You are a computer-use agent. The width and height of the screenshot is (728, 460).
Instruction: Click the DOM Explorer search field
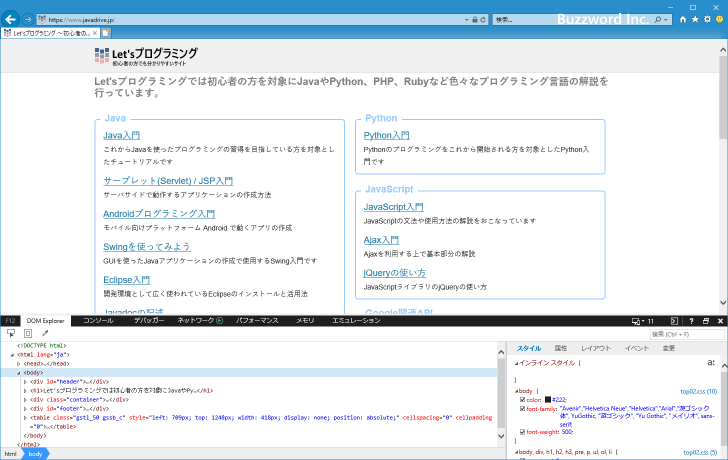coord(687,334)
